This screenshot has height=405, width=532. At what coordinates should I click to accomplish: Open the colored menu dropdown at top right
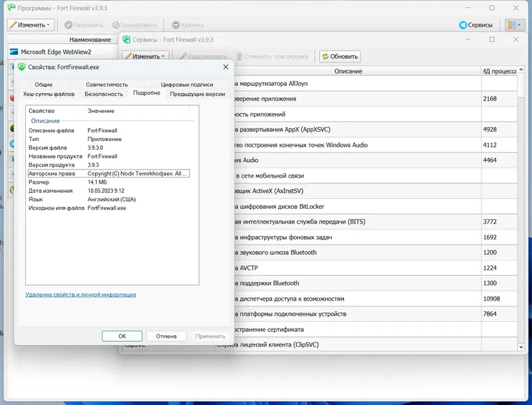tap(514, 25)
